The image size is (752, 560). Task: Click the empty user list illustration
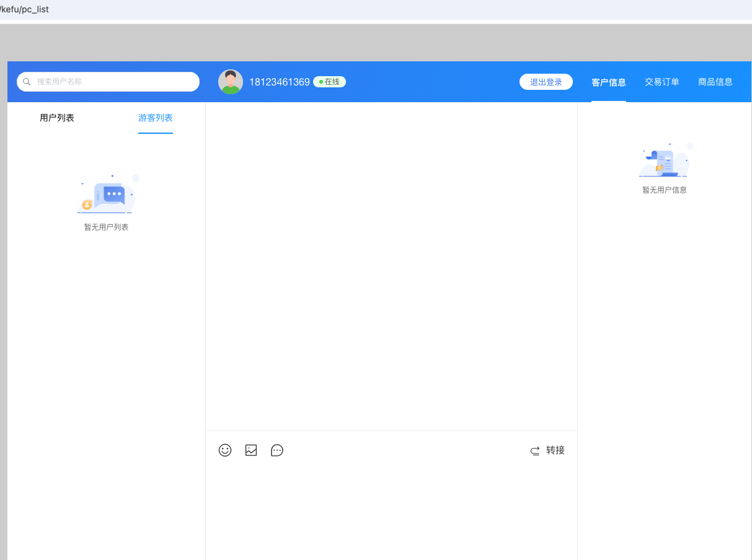tap(107, 195)
